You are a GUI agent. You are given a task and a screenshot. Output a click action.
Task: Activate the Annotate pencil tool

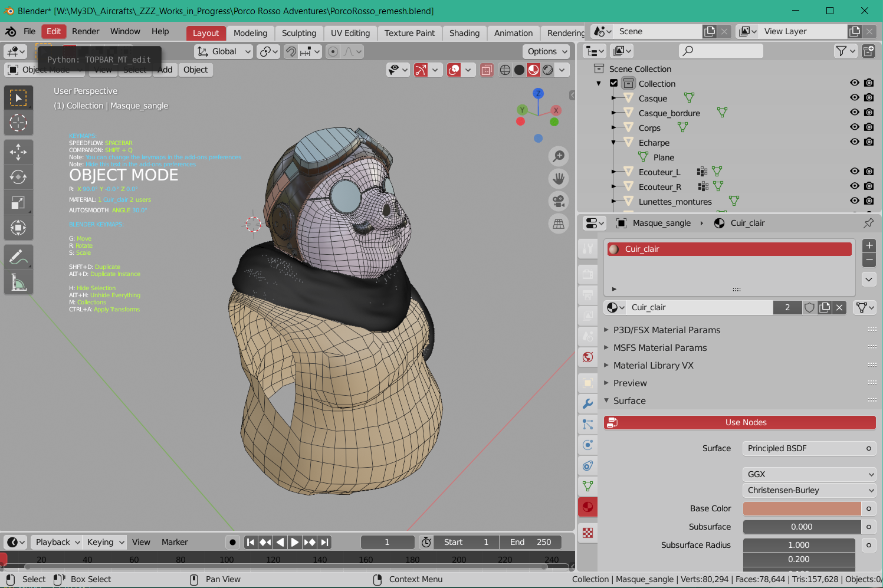pyautogui.click(x=18, y=257)
